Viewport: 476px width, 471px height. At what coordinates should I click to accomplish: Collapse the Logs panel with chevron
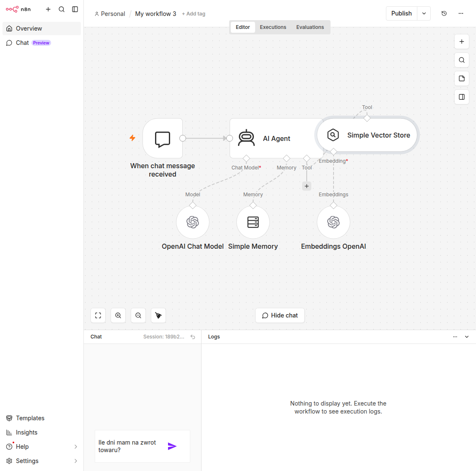tap(467, 337)
